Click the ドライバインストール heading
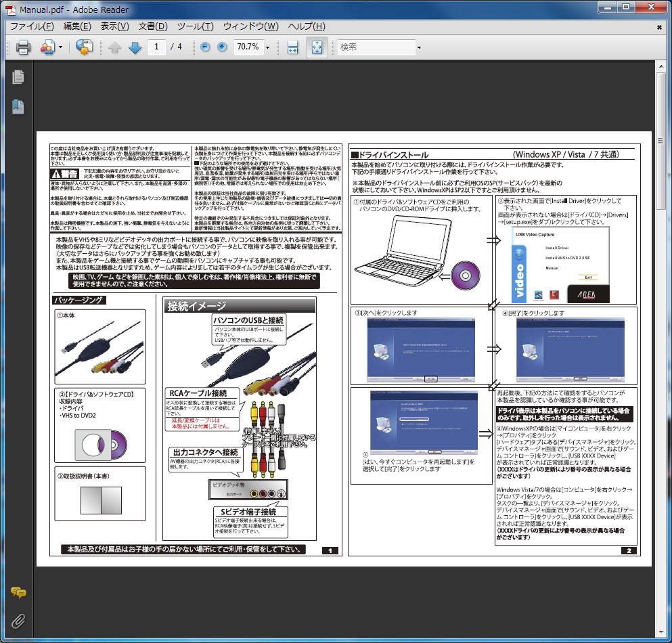The width and height of the screenshot is (672, 643). [390, 155]
